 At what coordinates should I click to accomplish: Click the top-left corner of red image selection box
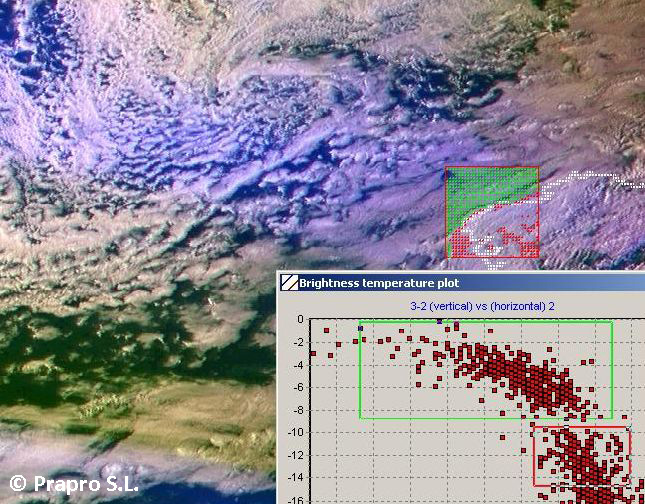coord(446,167)
